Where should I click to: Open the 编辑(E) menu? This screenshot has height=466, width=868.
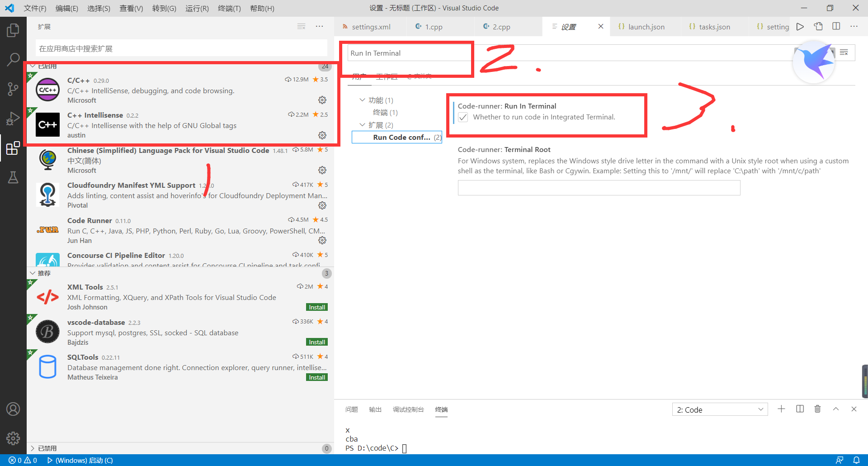pos(66,8)
